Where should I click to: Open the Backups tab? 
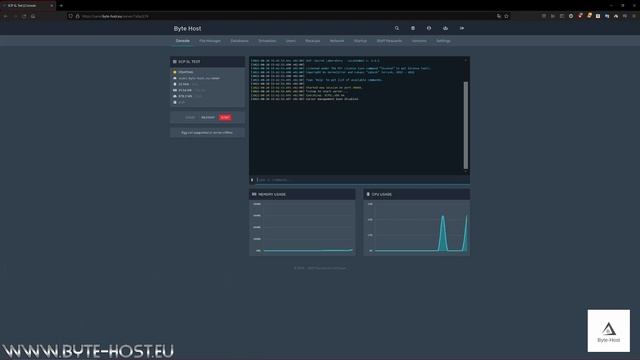[x=313, y=41]
